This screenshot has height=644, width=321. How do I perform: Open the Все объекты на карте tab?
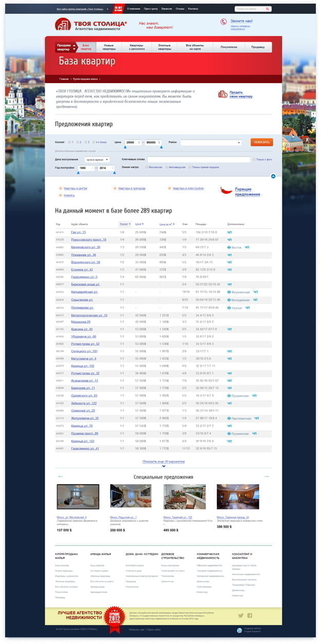click(x=195, y=47)
